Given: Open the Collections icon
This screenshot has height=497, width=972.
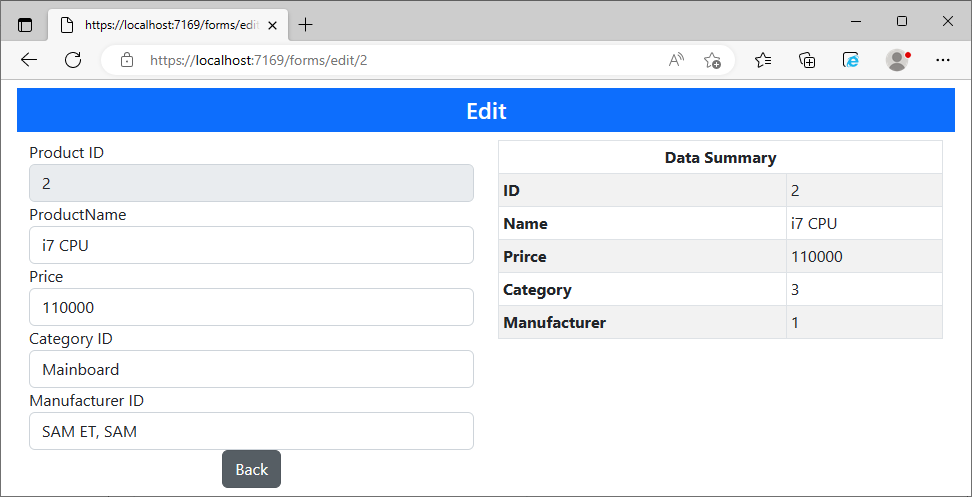Looking at the screenshot, I should coord(807,60).
